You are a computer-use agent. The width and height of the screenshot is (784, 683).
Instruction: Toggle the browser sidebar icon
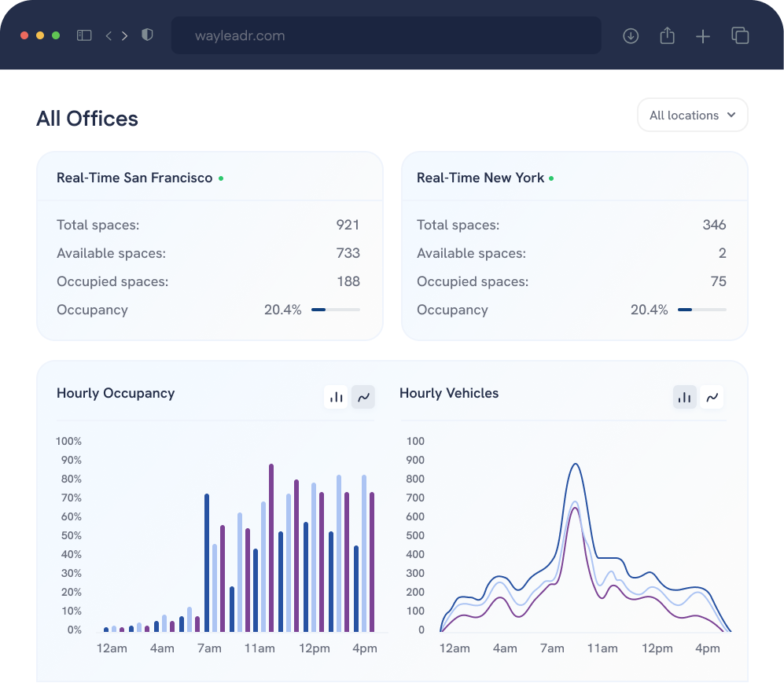(83, 35)
